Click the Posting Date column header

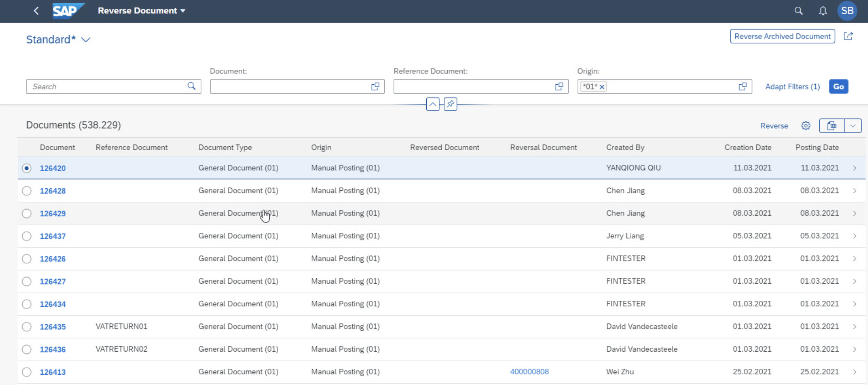point(817,148)
